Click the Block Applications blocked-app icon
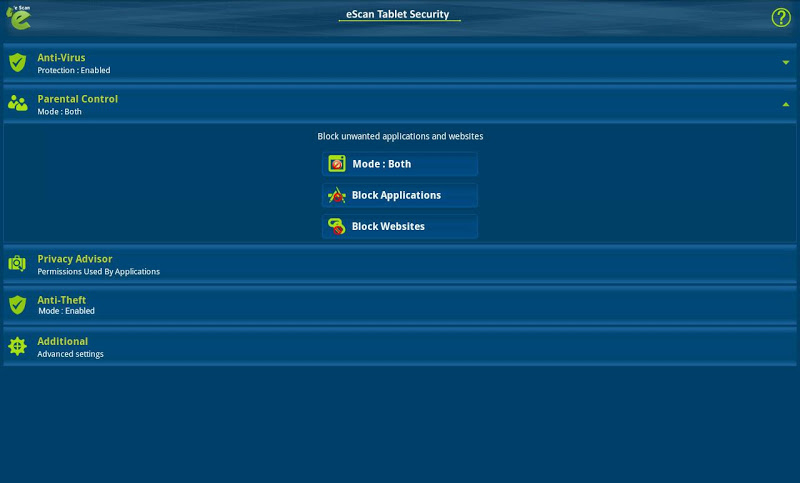Viewport: 800px width, 483px height. (x=337, y=195)
